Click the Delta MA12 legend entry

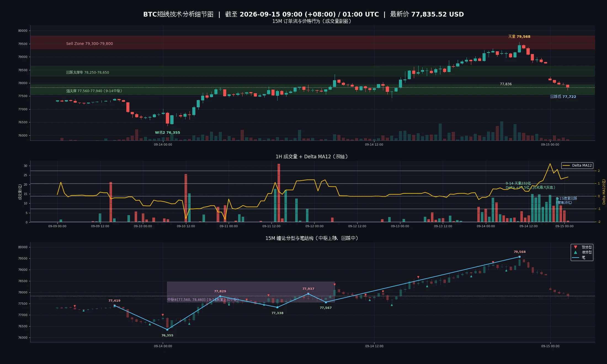pos(577,165)
